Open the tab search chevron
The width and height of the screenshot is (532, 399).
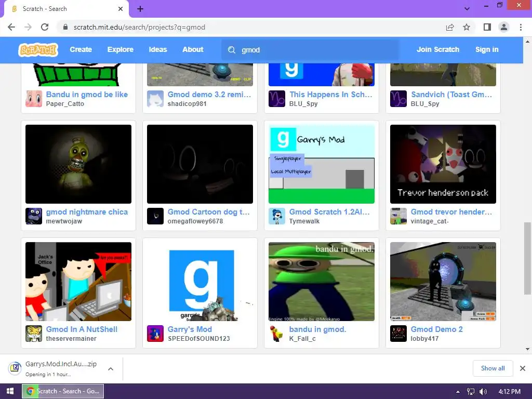(x=467, y=9)
